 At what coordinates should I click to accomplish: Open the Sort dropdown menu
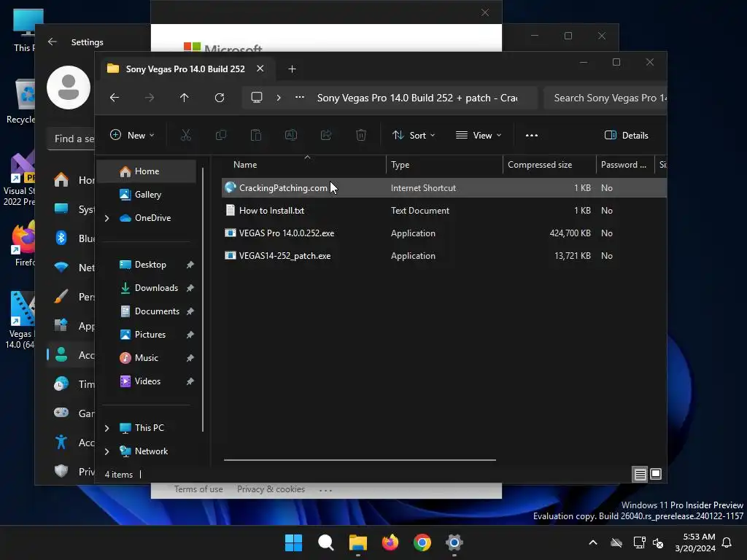(x=414, y=135)
